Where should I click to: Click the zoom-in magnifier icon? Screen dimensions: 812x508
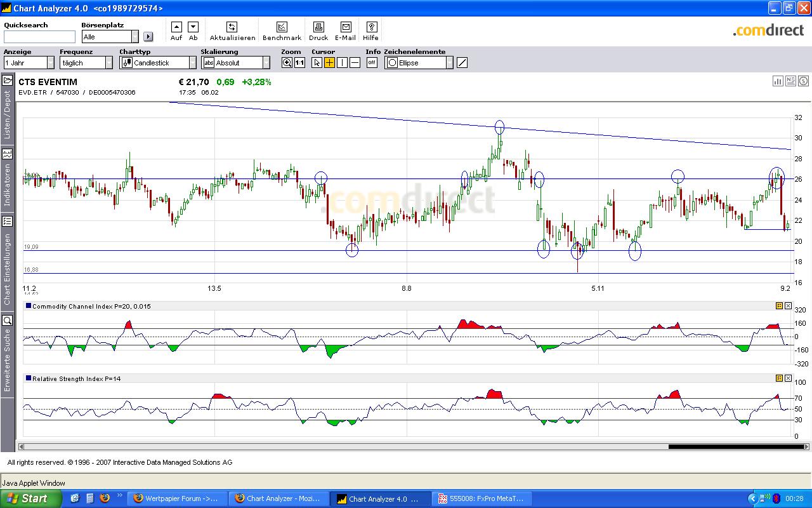[x=287, y=63]
